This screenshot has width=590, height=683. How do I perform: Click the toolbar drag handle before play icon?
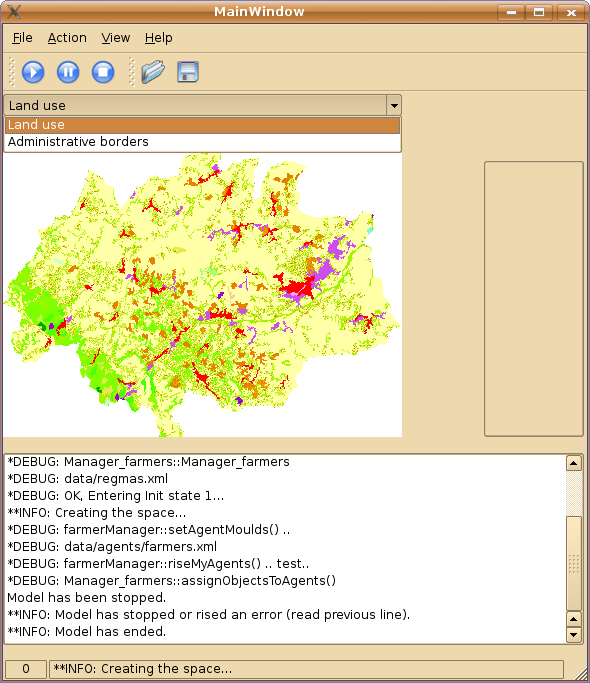tap(12, 72)
